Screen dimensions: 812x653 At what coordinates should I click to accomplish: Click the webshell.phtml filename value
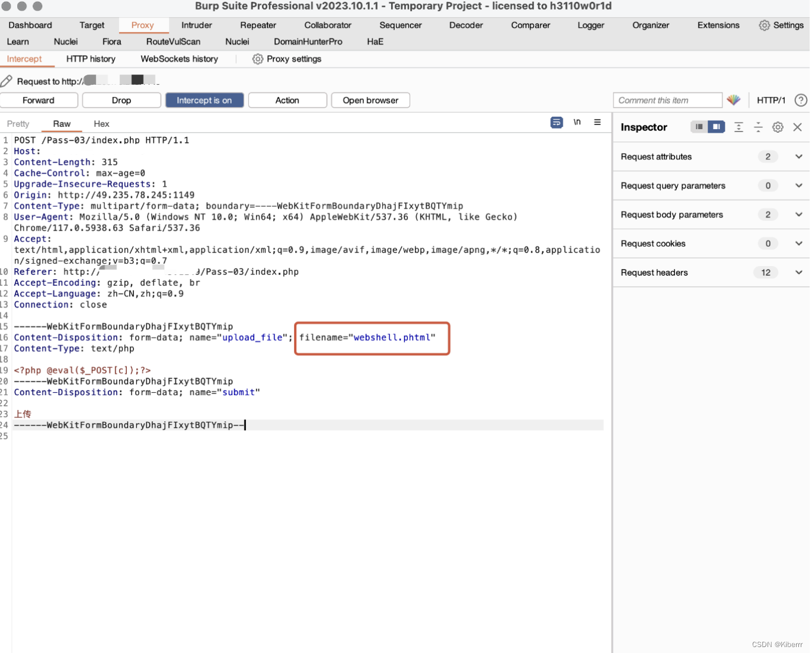(392, 338)
